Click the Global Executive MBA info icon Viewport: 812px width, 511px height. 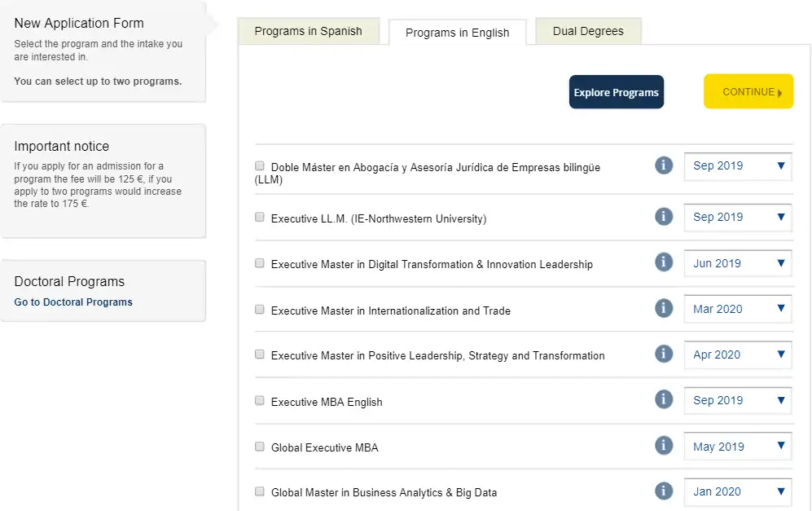tap(664, 445)
